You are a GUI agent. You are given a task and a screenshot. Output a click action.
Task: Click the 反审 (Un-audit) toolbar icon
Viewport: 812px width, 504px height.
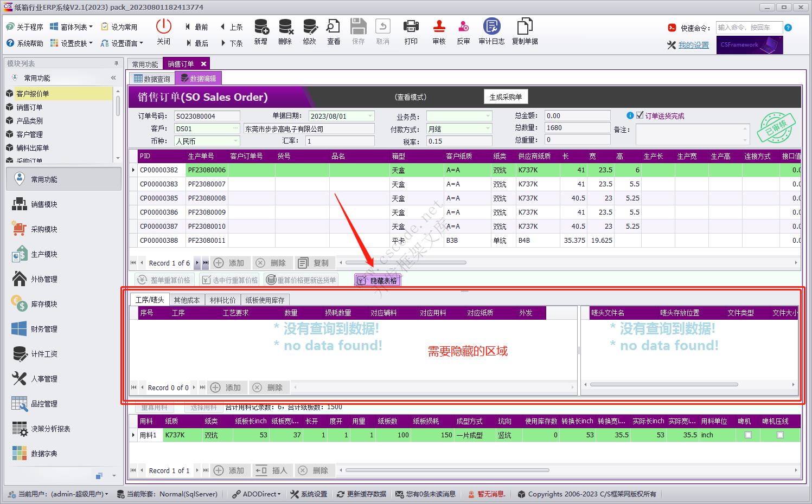463,31
